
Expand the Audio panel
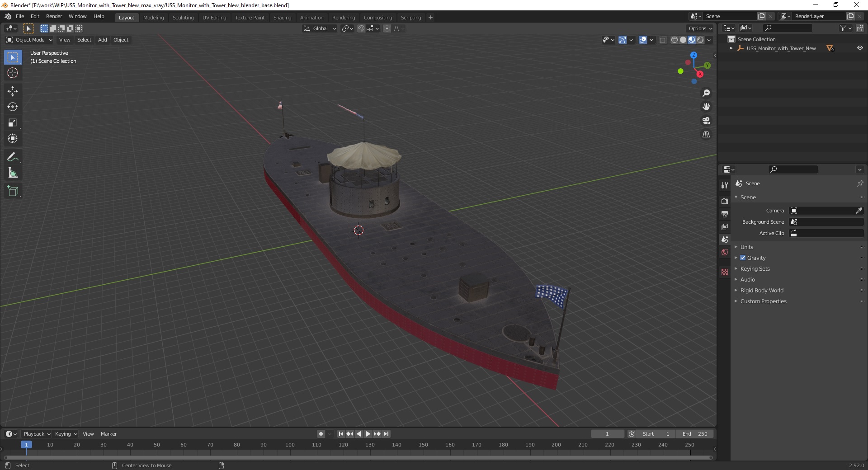pyautogui.click(x=747, y=279)
